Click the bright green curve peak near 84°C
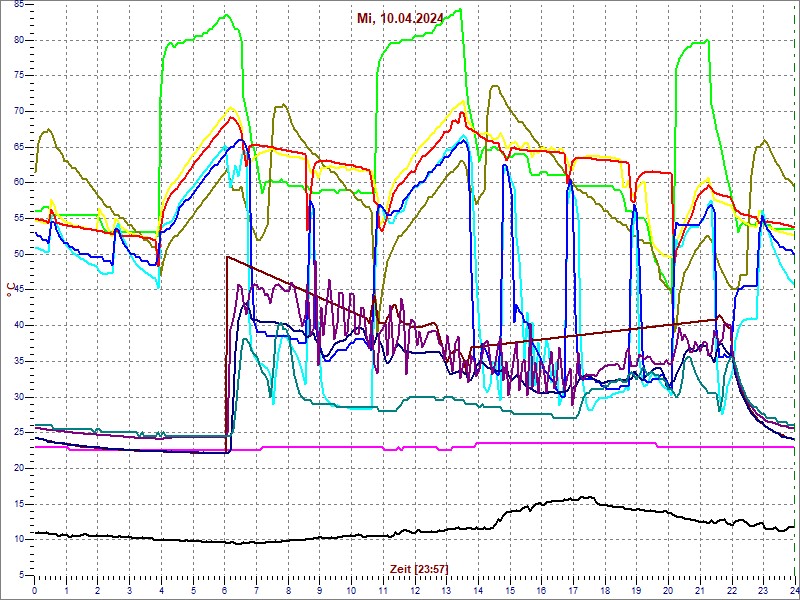The width and height of the screenshot is (800, 600). click(x=460, y=9)
